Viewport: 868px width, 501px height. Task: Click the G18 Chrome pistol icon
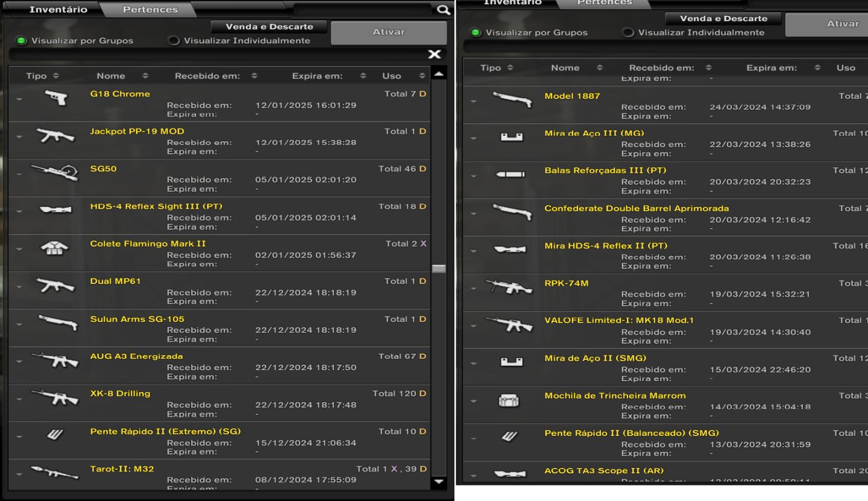pos(56,98)
